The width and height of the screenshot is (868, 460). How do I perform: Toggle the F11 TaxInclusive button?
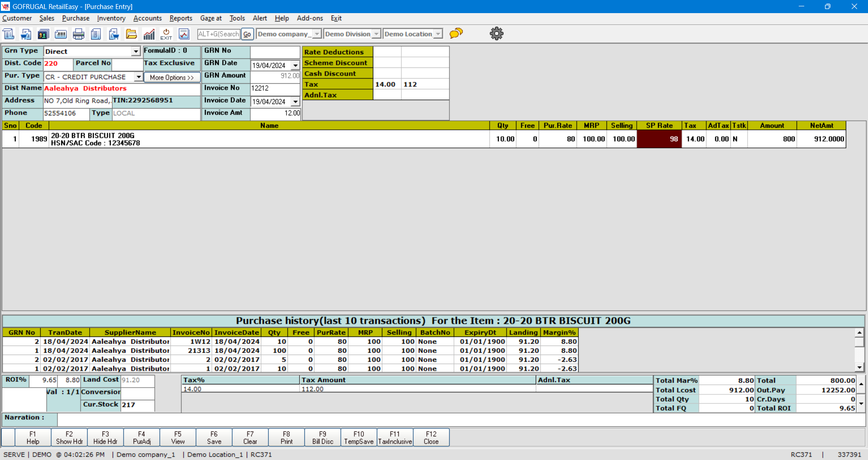(395, 437)
